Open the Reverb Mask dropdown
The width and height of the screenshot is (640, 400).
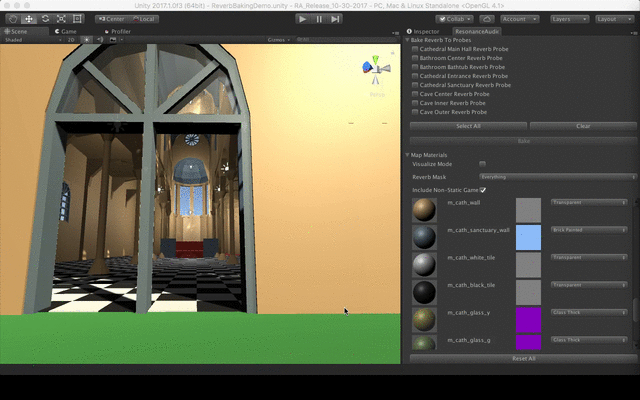[x=558, y=177]
